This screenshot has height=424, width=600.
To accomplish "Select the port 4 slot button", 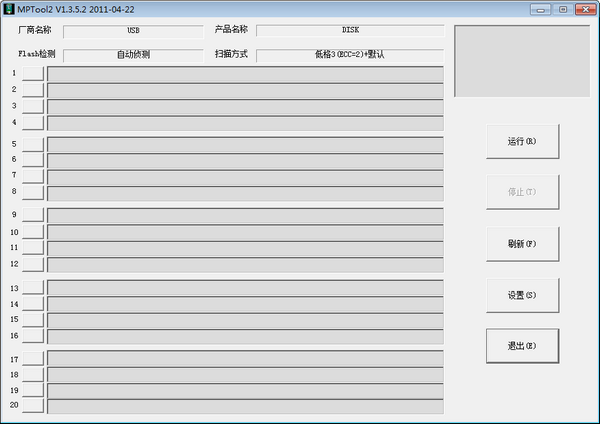I will [x=33, y=123].
